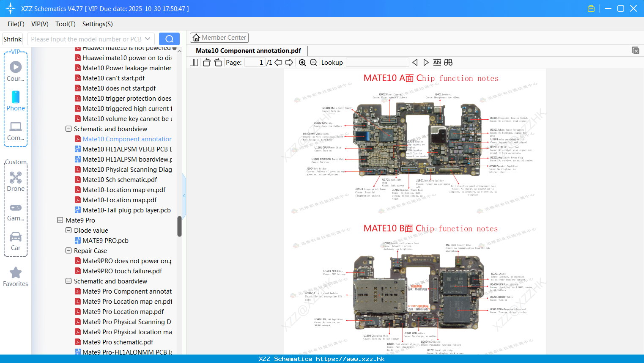Image resolution: width=644 pixels, height=363 pixels.
Task: Click the detach window icon at top right
Action: (x=636, y=50)
